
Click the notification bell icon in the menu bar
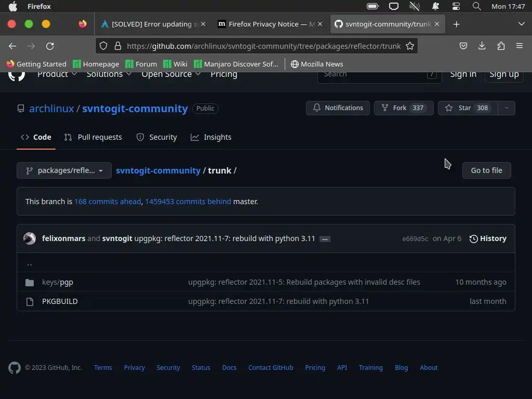(436, 6)
